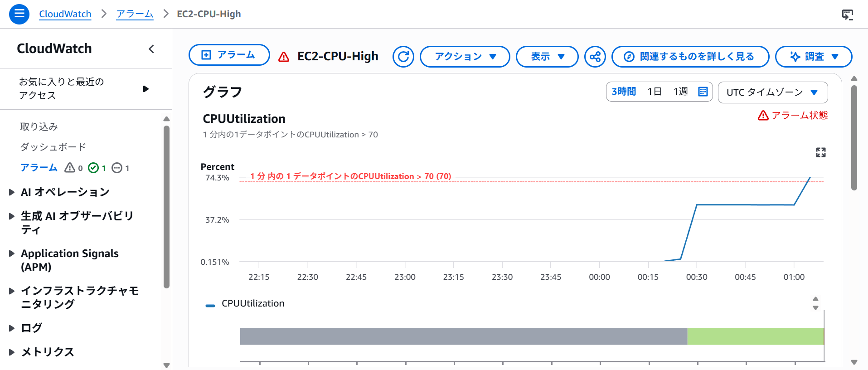
Task: Expand the メトリクス sidebar section
Action: tap(47, 352)
